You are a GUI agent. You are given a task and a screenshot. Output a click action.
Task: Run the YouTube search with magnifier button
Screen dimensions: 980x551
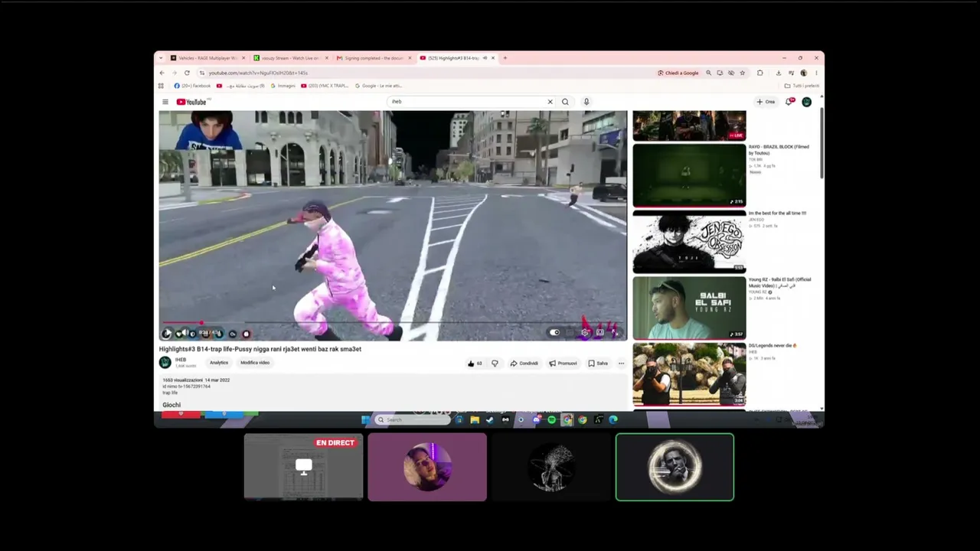(x=565, y=102)
